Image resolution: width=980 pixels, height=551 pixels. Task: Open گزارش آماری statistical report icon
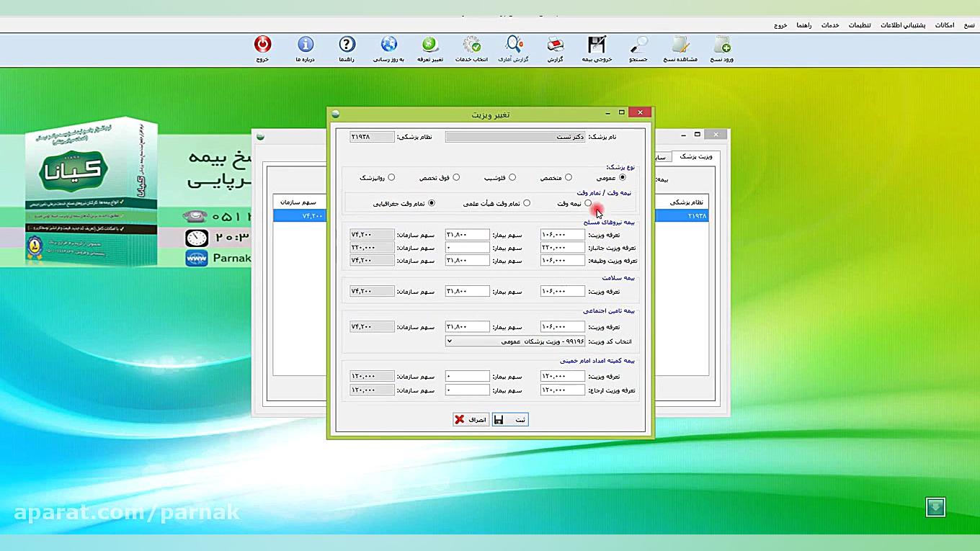[x=514, y=47]
